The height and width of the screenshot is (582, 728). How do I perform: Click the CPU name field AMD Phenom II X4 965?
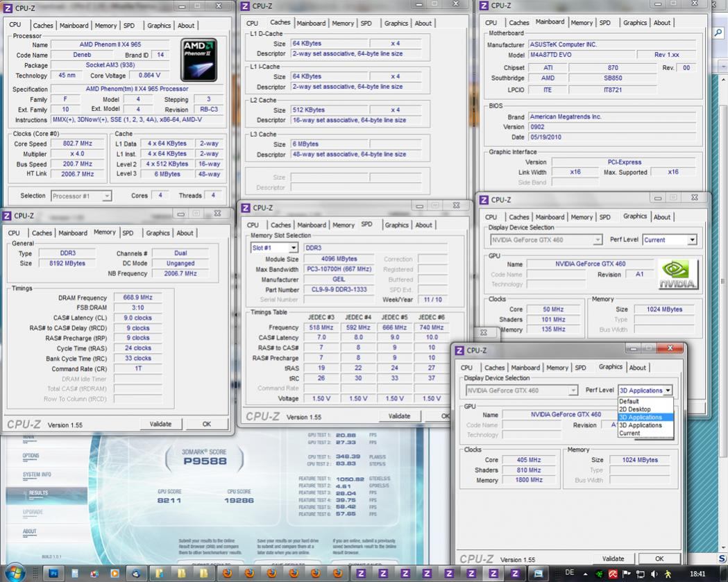point(110,44)
